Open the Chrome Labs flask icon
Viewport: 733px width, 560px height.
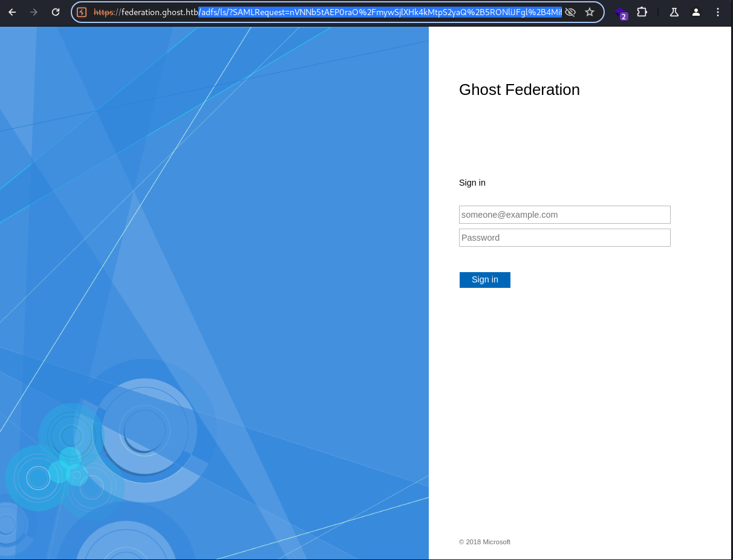(x=674, y=12)
